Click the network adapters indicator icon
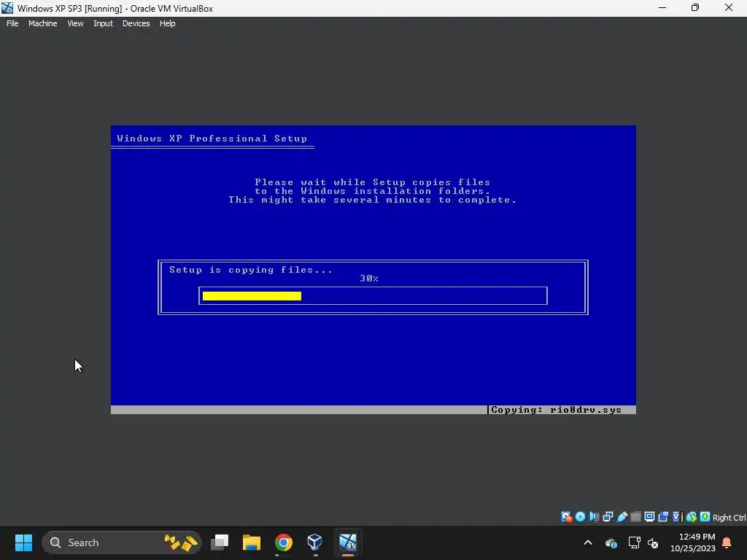747x560 pixels. click(x=608, y=517)
